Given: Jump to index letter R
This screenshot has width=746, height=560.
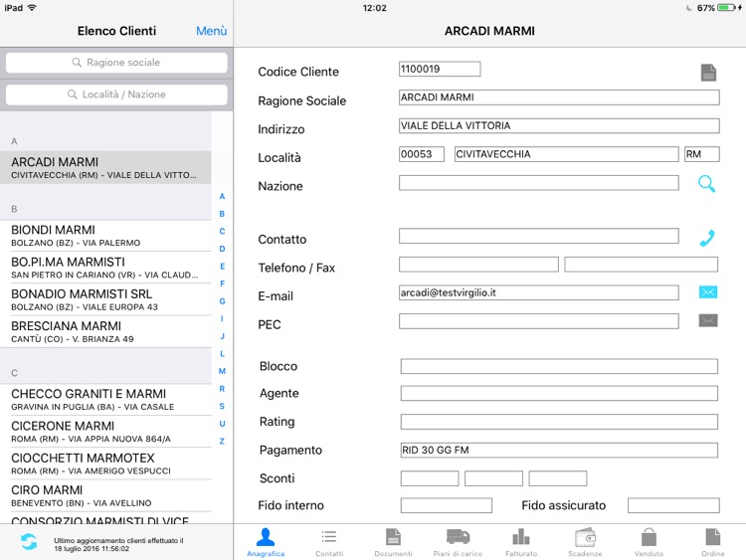Looking at the screenshot, I should pos(222,389).
